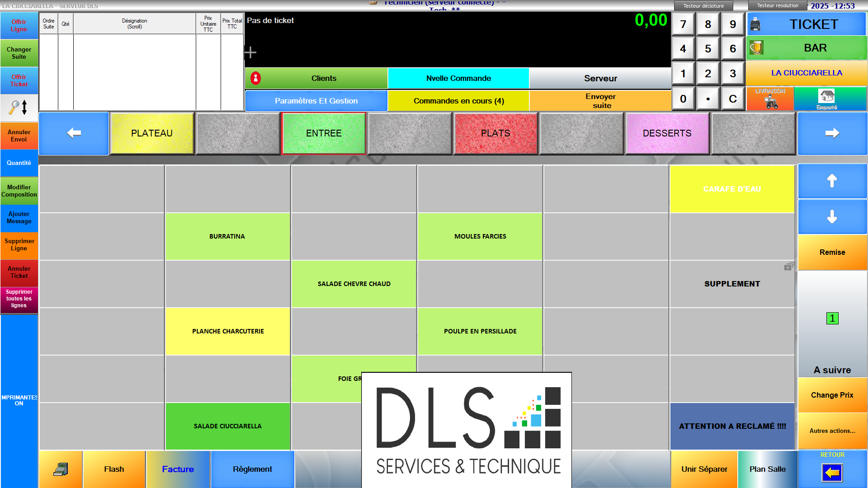This screenshot has width=868, height=488.
Task: Click Ajouter Message
Action: point(19,218)
